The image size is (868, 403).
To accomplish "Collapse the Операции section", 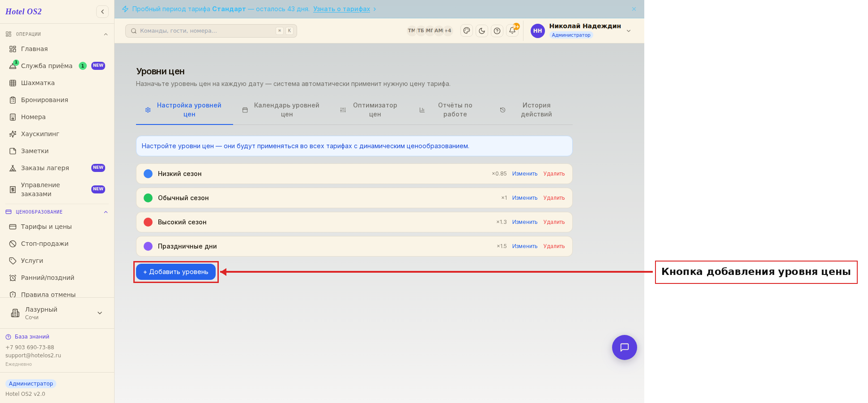I will pos(106,34).
